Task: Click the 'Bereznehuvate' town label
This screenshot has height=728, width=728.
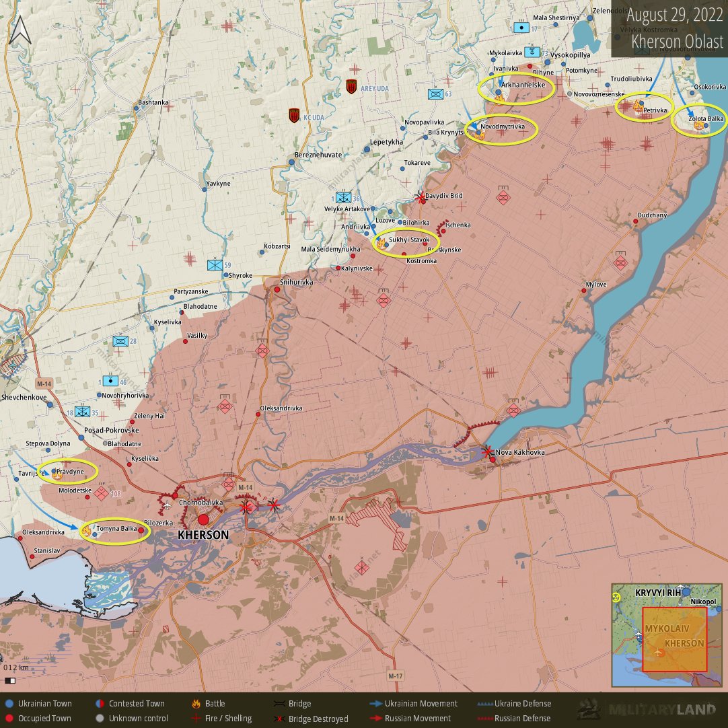Action: click(318, 155)
